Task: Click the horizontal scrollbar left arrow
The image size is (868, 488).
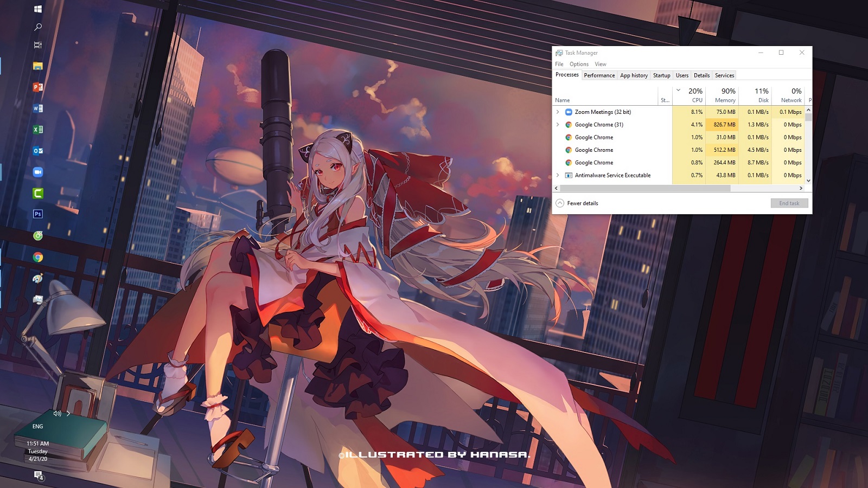Action: pyautogui.click(x=556, y=188)
